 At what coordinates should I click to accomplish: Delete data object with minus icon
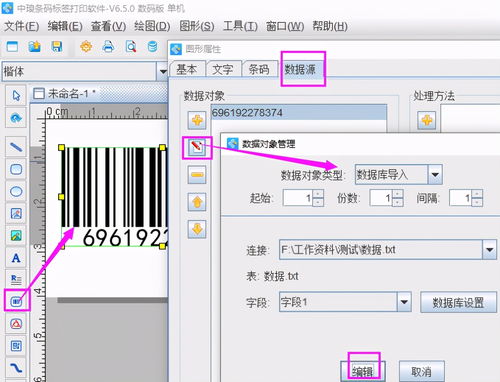(x=197, y=175)
